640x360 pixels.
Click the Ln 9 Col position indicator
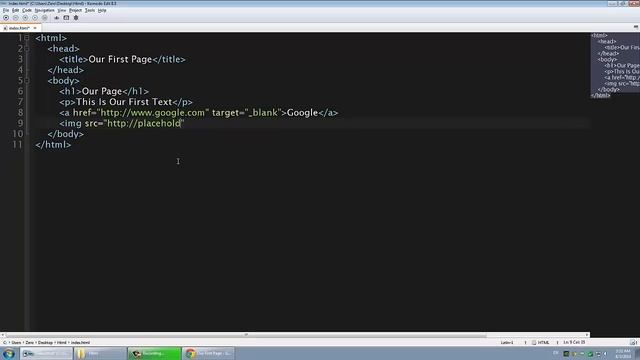(x=574, y=342)
